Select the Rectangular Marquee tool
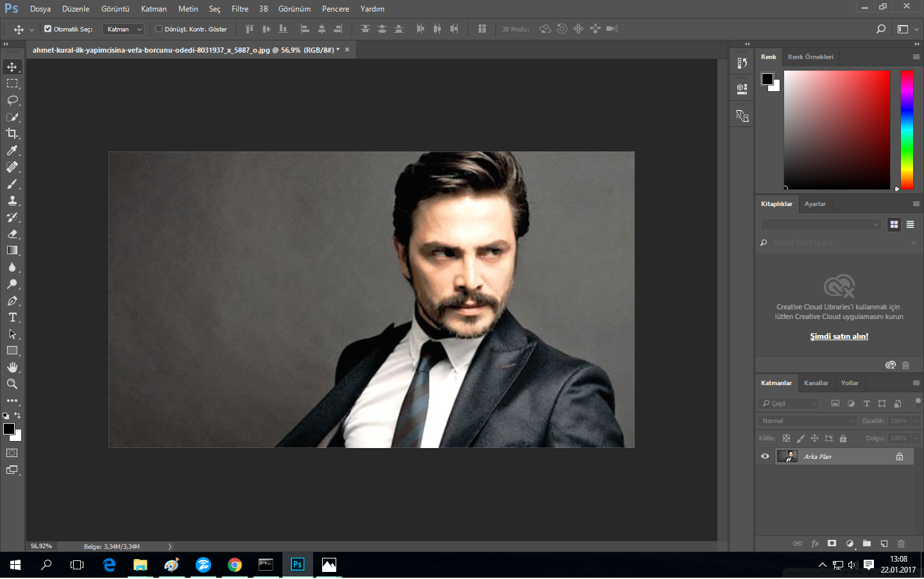Screen dimensions: 924x579 click(12, 83)
